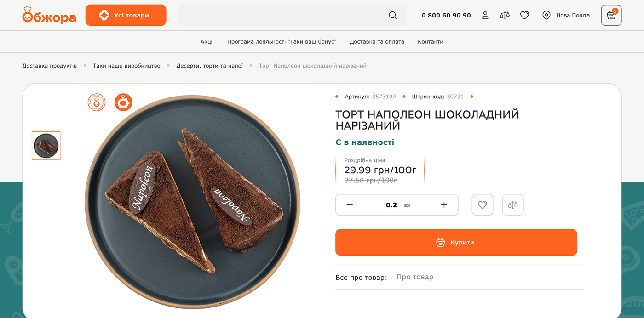Click the magnifier search icon
This screenshot has height=318, width=644.
click(392, 15)
